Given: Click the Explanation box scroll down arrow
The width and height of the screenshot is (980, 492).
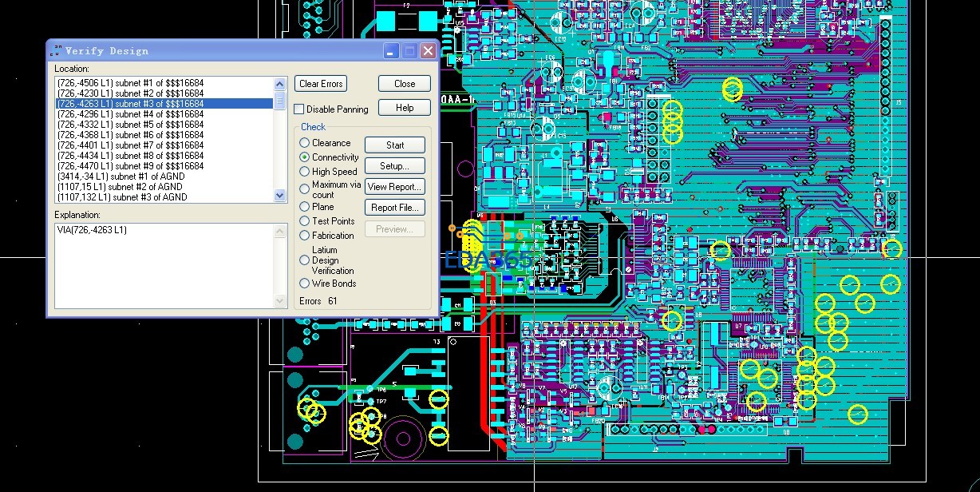Looking at the screenshot, I should click(280, 301).
